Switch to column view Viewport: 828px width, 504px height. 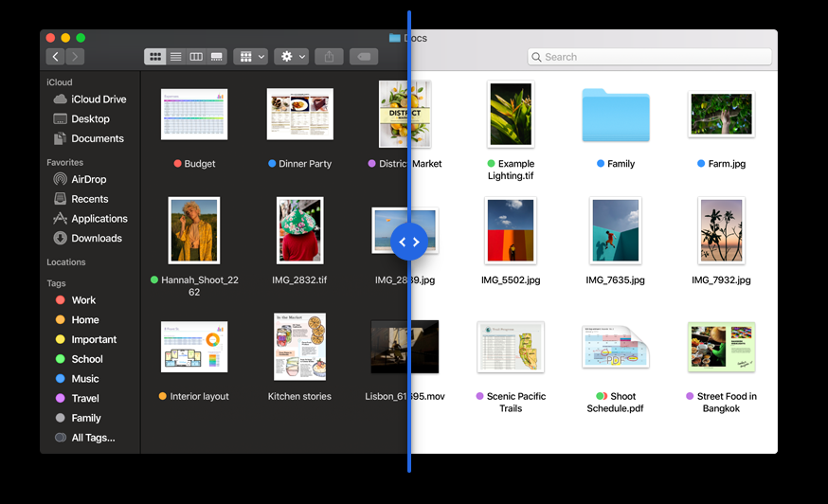coord(196,57)
